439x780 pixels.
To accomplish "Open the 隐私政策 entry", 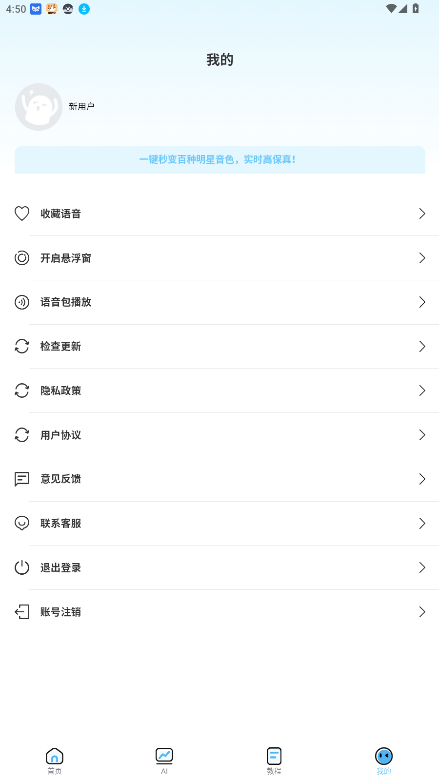I will 220,390.
